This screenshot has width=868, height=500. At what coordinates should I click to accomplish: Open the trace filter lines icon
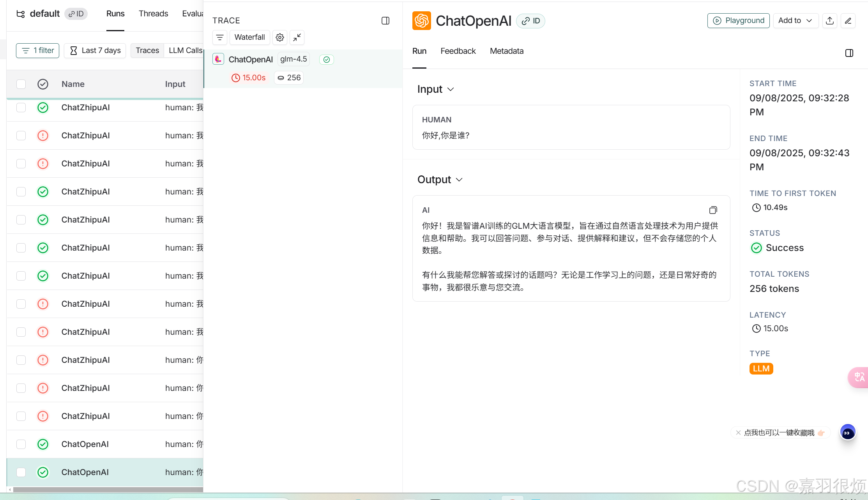click(x=220, y=37)
